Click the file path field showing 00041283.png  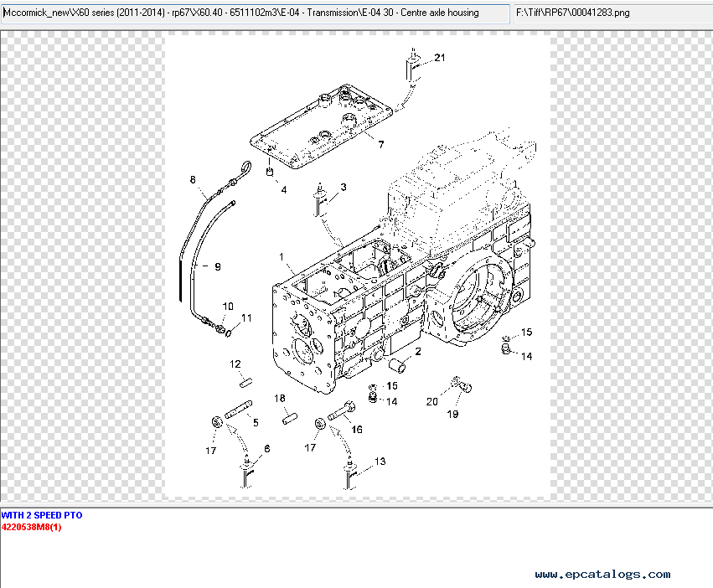click(612, 13)
